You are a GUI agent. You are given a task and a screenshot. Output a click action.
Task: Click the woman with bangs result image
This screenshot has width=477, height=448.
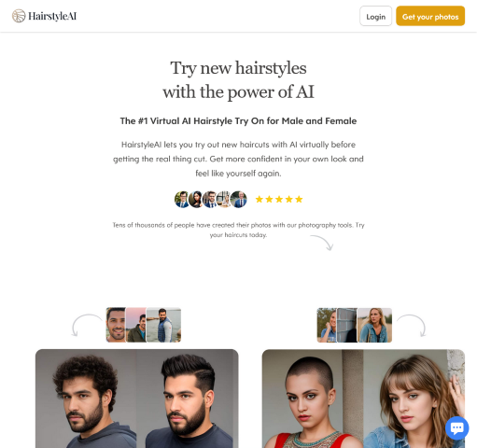click(414, 399)
